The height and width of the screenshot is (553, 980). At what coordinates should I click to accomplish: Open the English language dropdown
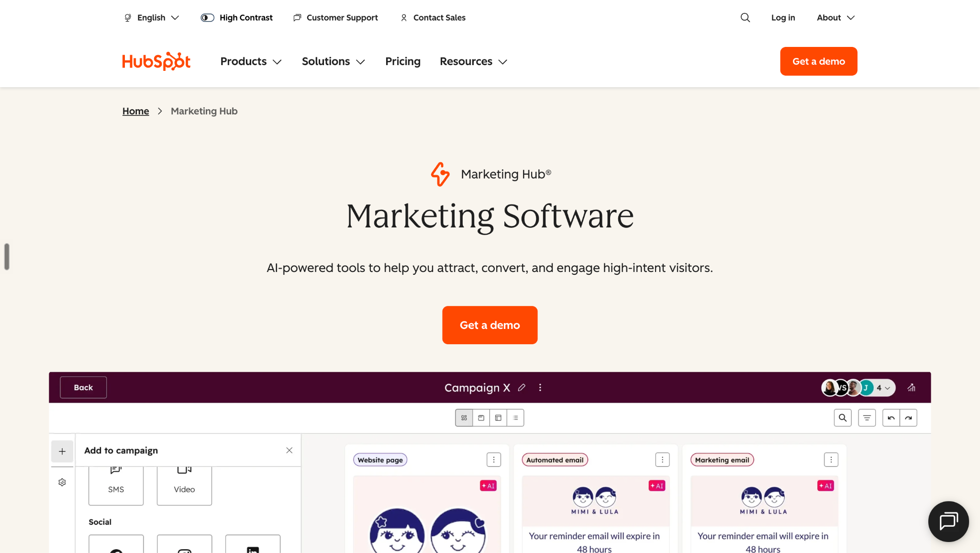tap(152, 18)
